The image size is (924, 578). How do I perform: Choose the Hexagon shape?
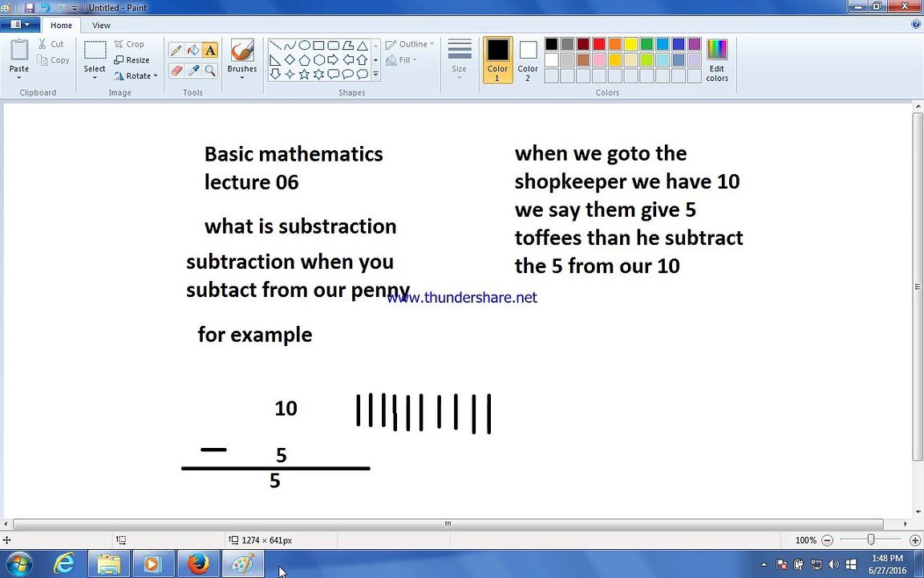pyautogui.click(x=318, y=59)
